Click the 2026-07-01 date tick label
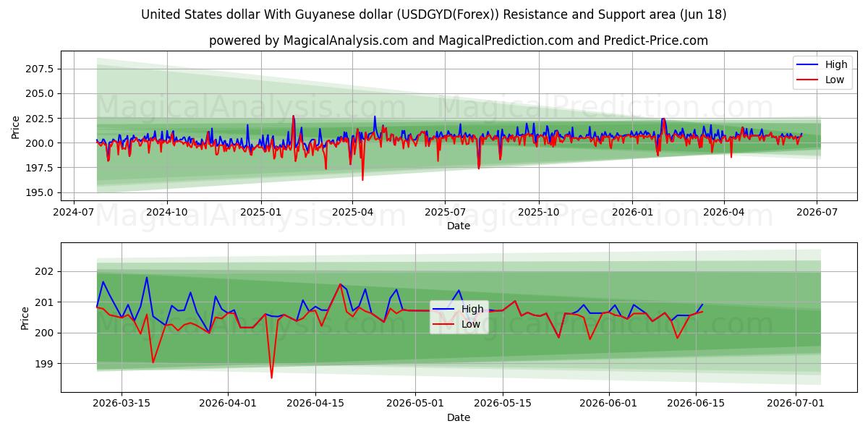The image size is (868, 434). point(796,404)
